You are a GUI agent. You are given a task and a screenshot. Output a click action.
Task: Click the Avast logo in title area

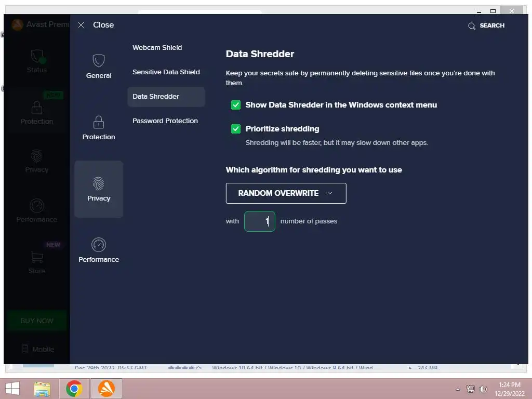coord(17,24)
